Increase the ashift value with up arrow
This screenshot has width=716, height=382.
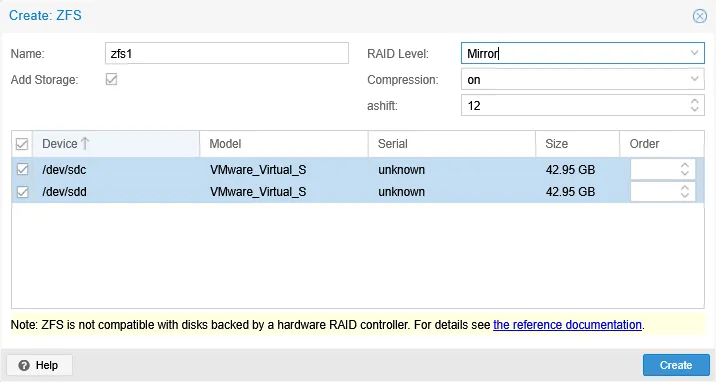[695, 101]
